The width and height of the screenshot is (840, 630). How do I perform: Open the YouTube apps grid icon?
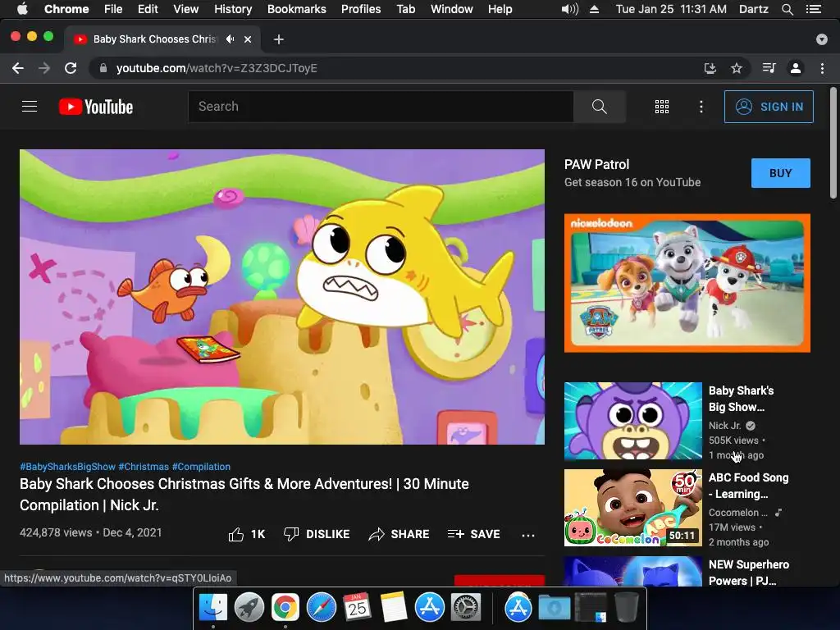click(662, 107)
